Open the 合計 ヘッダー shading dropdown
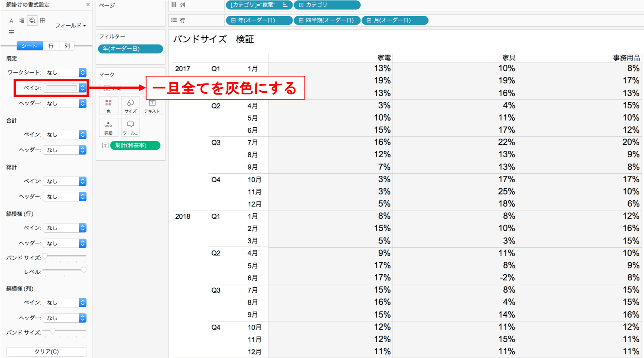 tap(65, 150)
